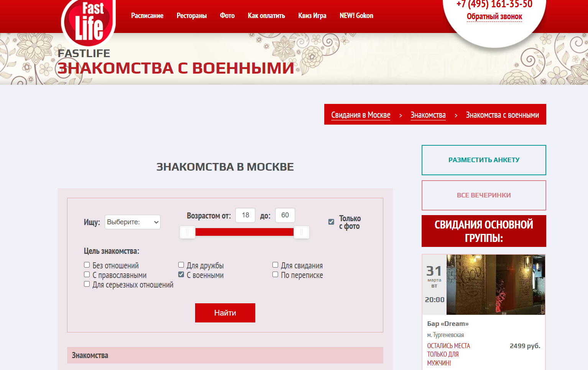
Task: Click the Остались места только для мужчин notice
Action: (x=448, y=354)
